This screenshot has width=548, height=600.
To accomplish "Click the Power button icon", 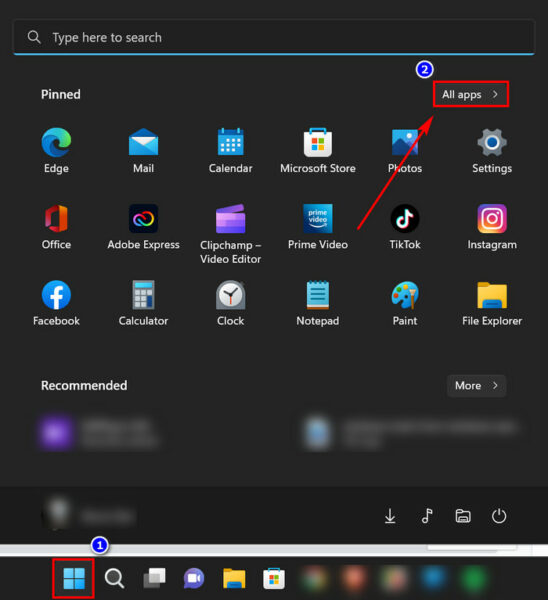I will tap(499, 516).
